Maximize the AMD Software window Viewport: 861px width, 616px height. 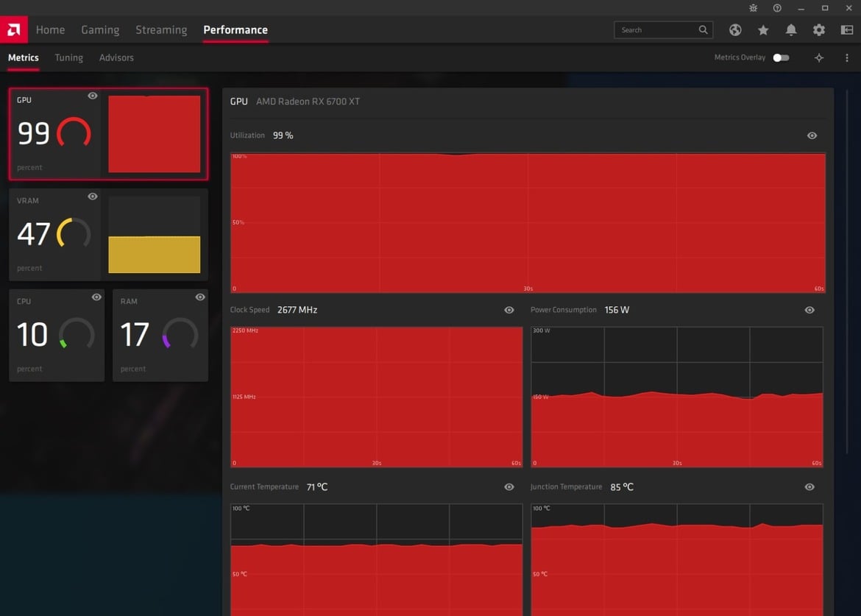coord(825,8)
